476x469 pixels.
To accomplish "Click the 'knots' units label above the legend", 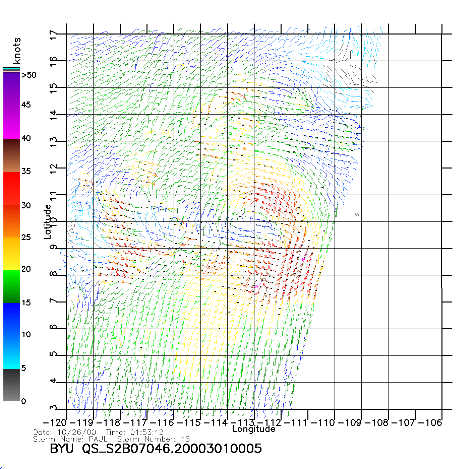I will pyautogui.click(x=17, y=51).
